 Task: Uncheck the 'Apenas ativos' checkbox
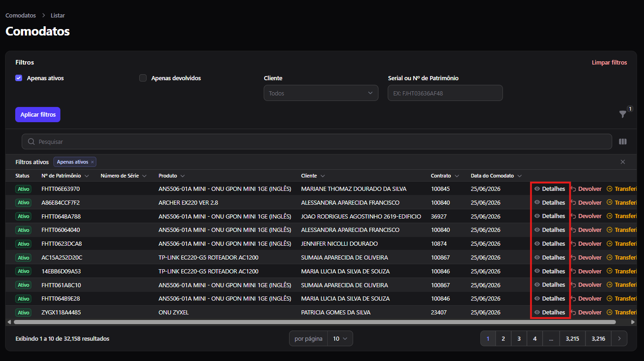(x=19, y=78)
